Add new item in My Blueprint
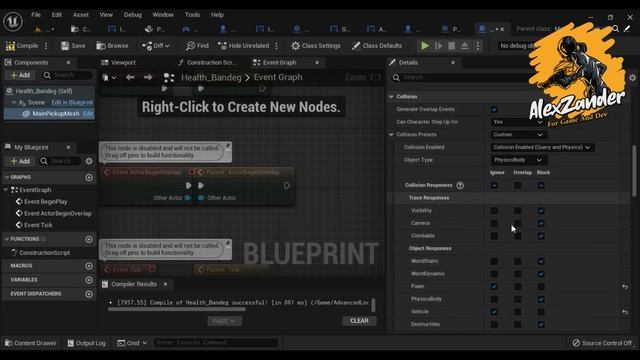This screenshot has height=360, width=640. (20, 161)
